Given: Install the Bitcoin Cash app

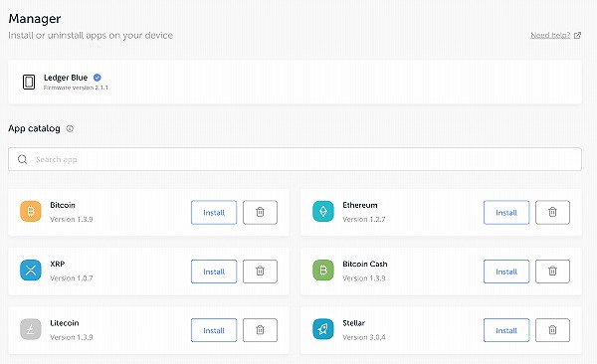Looking at the screenshot, I should (x=506, y=272).
